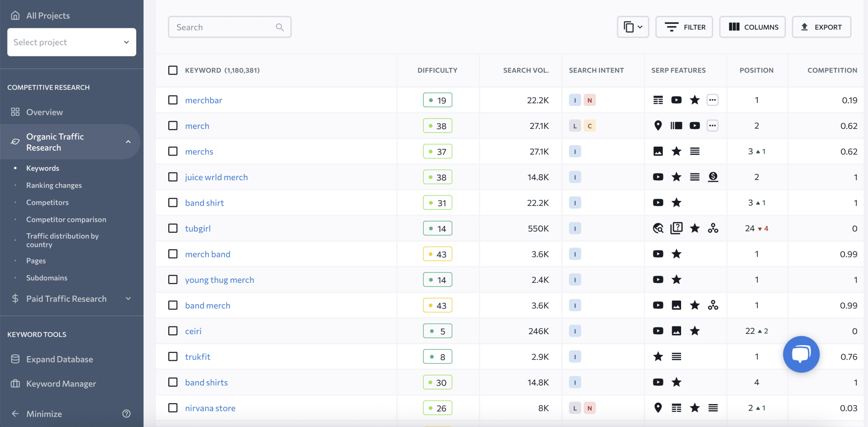Image resolution: width=868 pixels, height=427 pixels.
Task: Open Ranking changes in sidebar
Action: pos(54,185)
